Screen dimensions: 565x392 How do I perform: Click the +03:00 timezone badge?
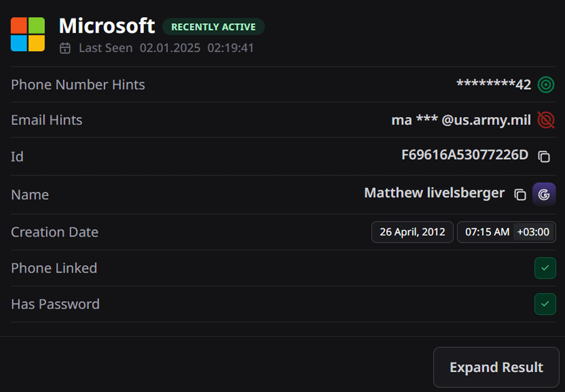click(533, 232)
